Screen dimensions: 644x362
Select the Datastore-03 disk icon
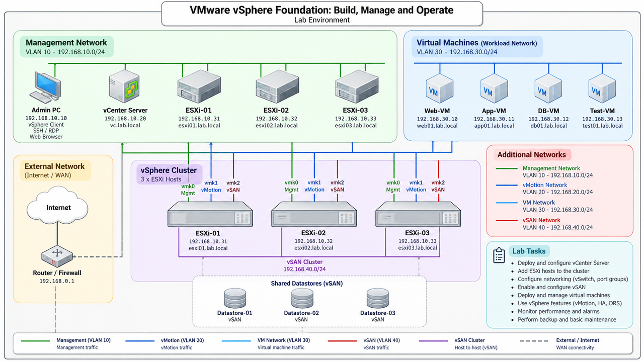click(x=377, y=298)
